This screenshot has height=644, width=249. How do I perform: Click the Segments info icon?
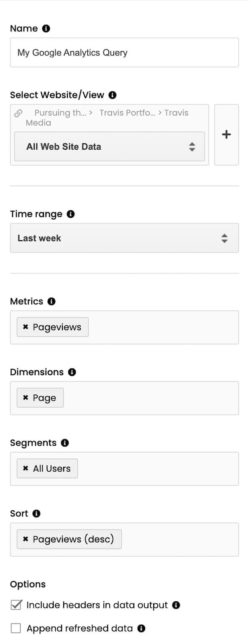point(64,443)
